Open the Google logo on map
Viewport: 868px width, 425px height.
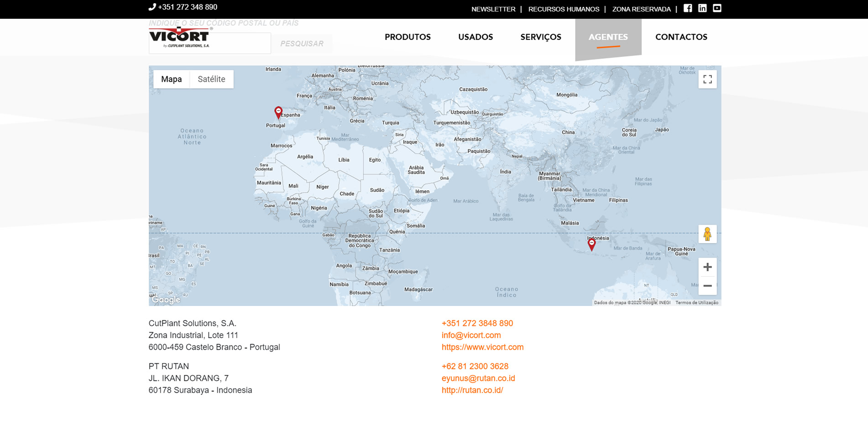coord(166,300)
